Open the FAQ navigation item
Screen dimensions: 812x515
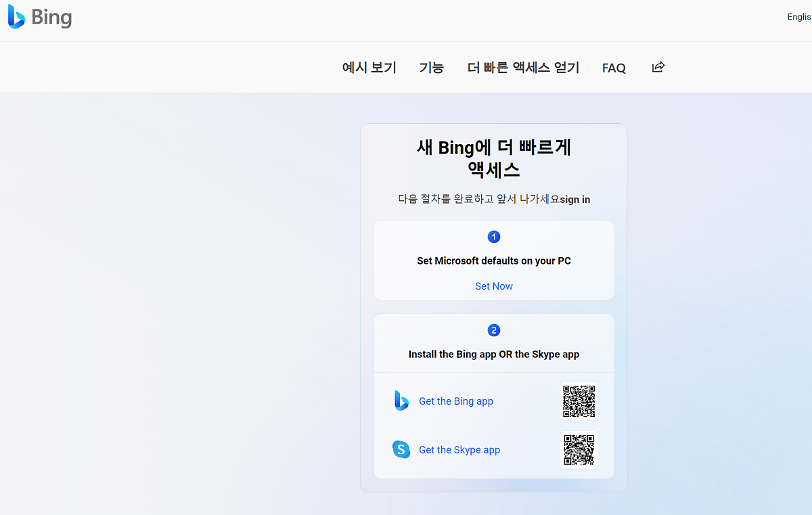[x=614, y=68]
